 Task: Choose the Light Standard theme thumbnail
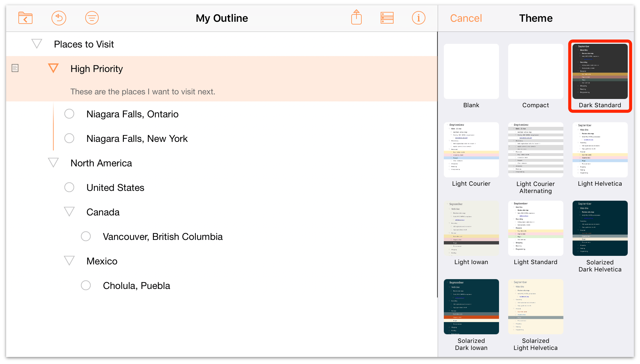pos(536,228)
